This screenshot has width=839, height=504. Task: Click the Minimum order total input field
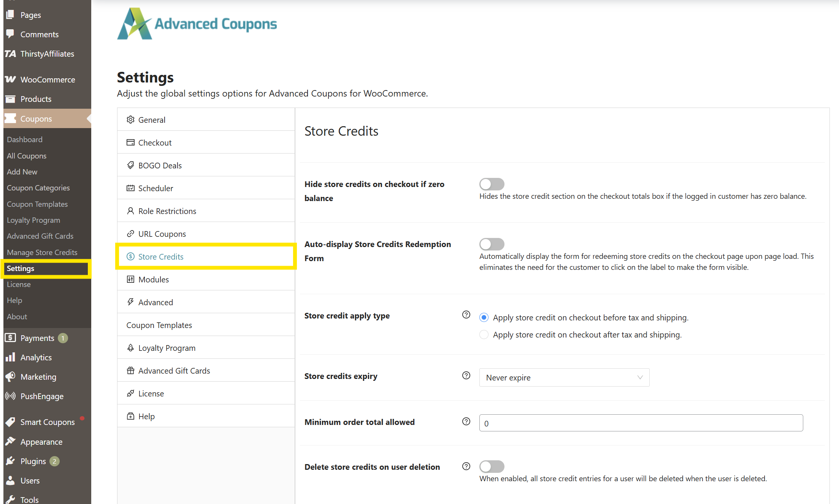[641, 423]
